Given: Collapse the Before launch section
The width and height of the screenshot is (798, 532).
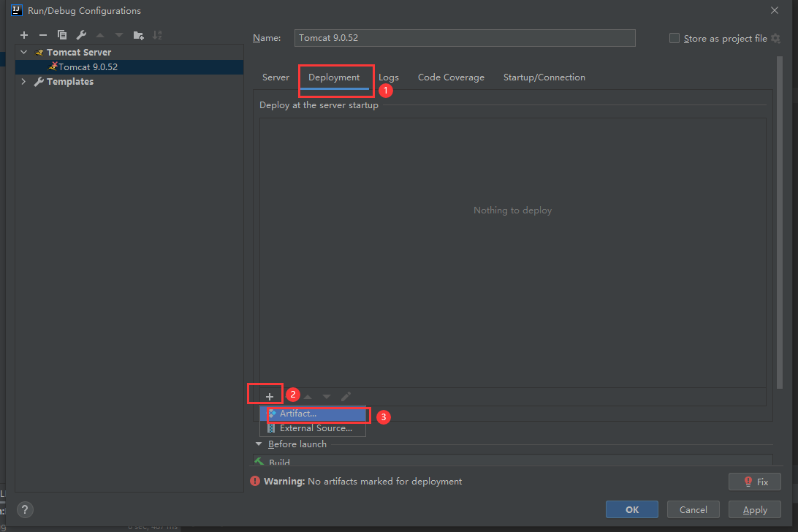Looking at the screenshot, I should 259,444.
